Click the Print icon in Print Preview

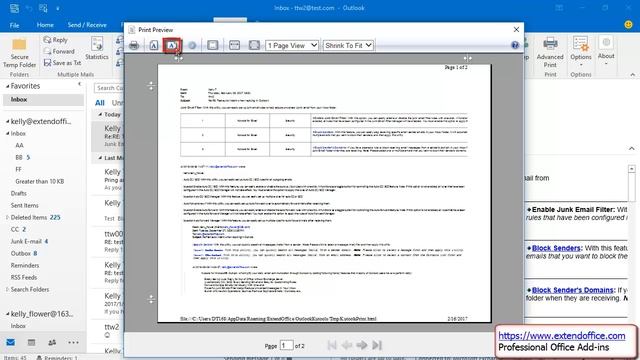pyautogui.click(x=134, y=45)
